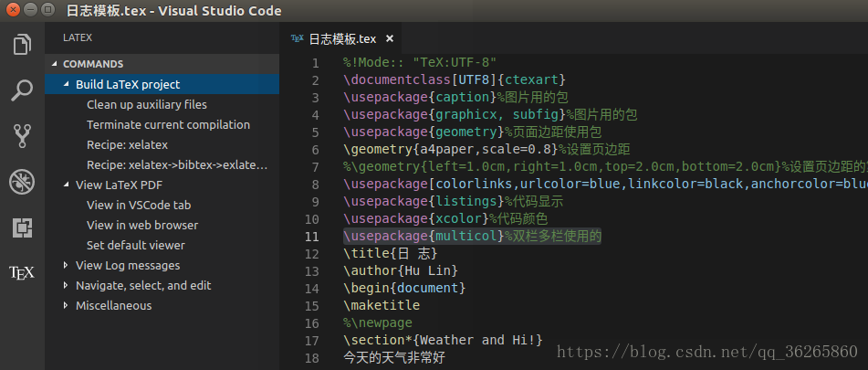The width and height of the screenshot is (868, 370).
Task: Select the TeX LaTeX Workshop activity icon
Action: (x=22, y=273)
